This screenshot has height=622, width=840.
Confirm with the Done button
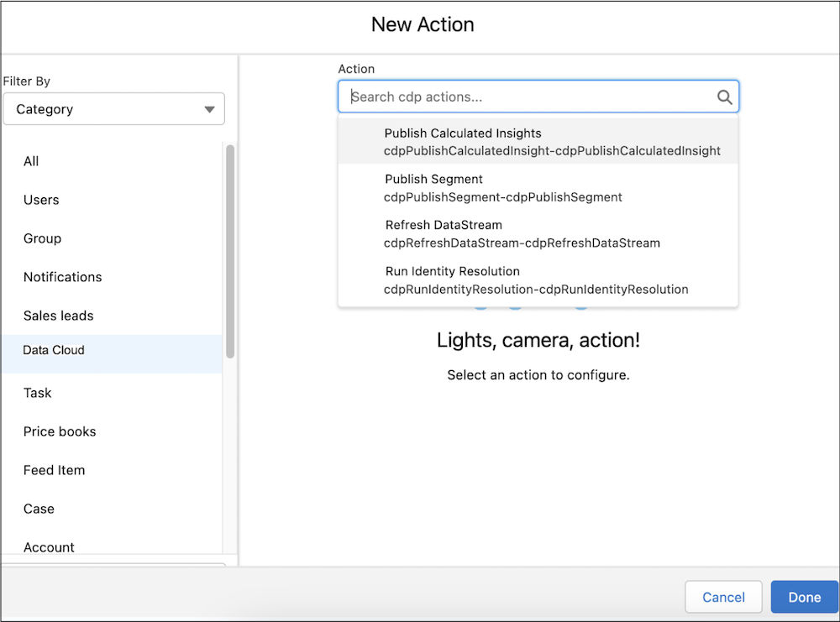(804, 597)
